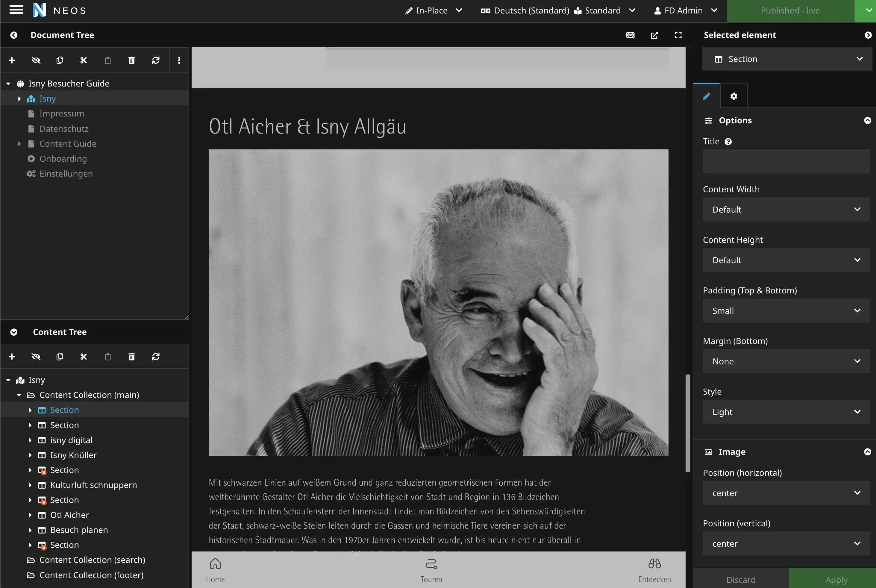
Task: Open Position (horizontal) dropdown
Action: 786,493
